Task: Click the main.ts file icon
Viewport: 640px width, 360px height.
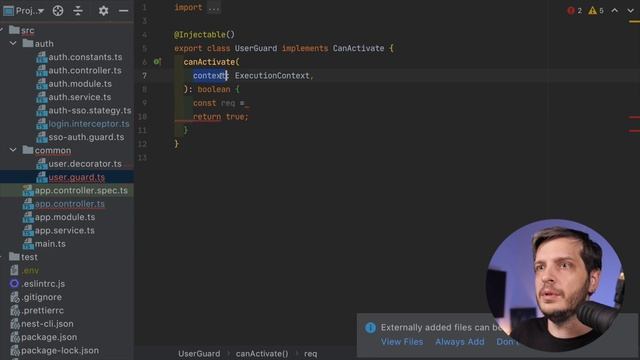Action: point(28,244)
